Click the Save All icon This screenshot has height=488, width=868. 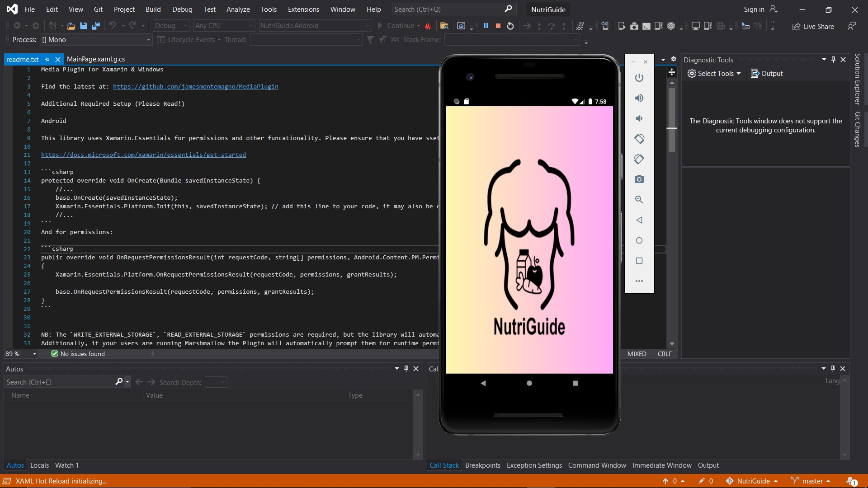coord(95,26)
